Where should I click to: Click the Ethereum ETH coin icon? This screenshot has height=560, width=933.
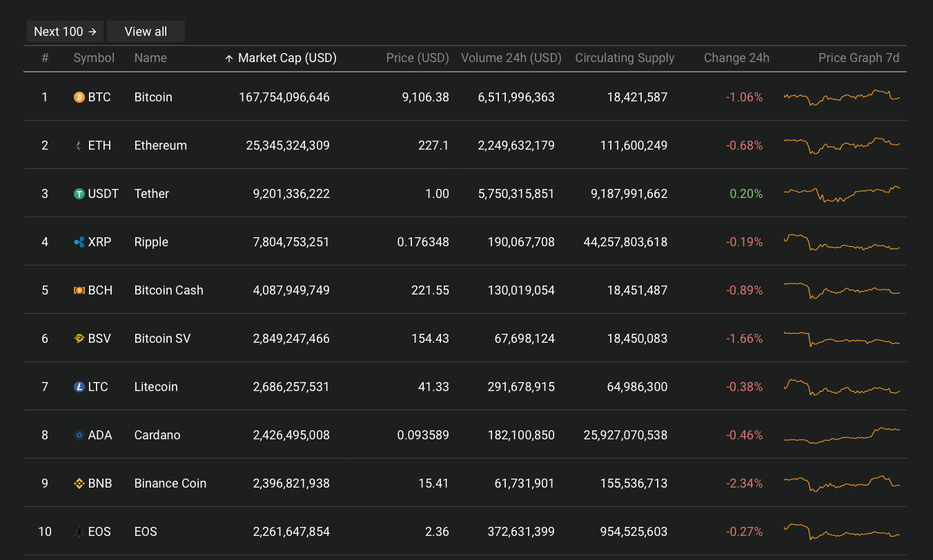(79, 146)
